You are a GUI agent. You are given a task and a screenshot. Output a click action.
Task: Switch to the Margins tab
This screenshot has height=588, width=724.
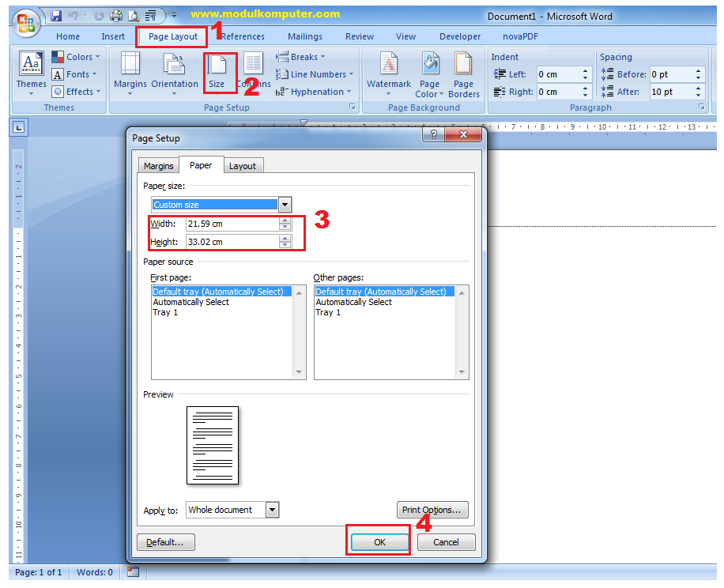tap(158, 165)
